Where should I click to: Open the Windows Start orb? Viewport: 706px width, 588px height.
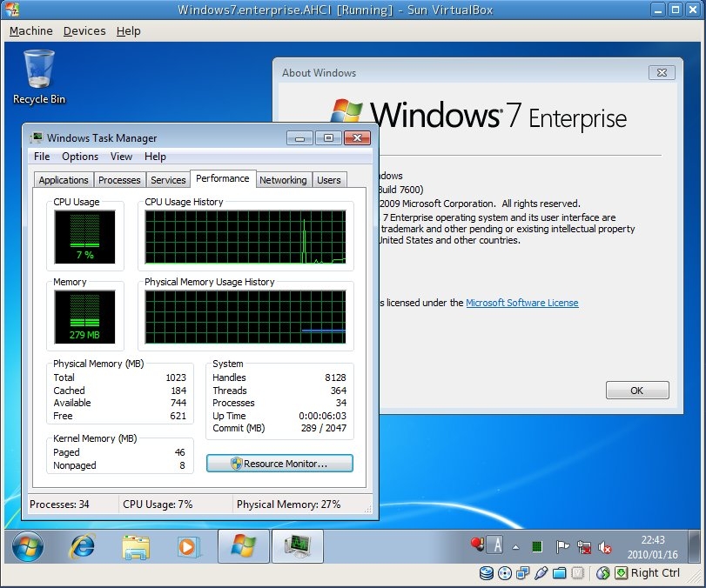(28, 546)
